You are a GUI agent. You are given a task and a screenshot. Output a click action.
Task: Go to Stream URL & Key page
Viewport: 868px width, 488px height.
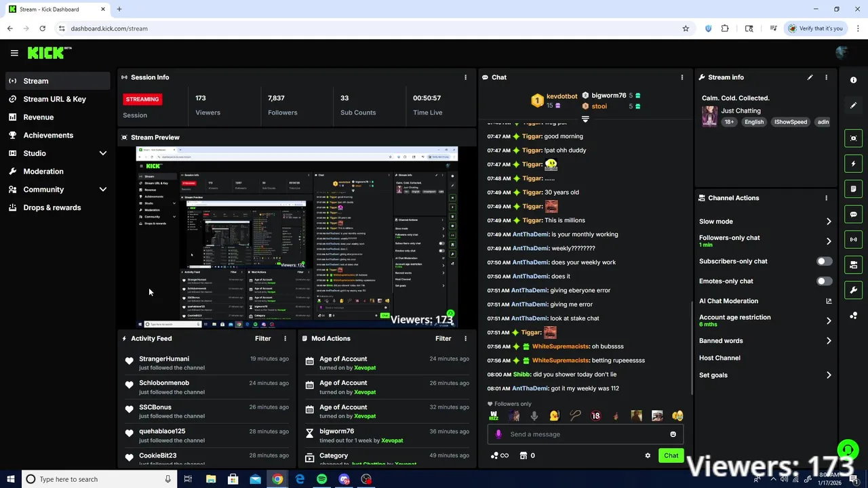point(58,99)
